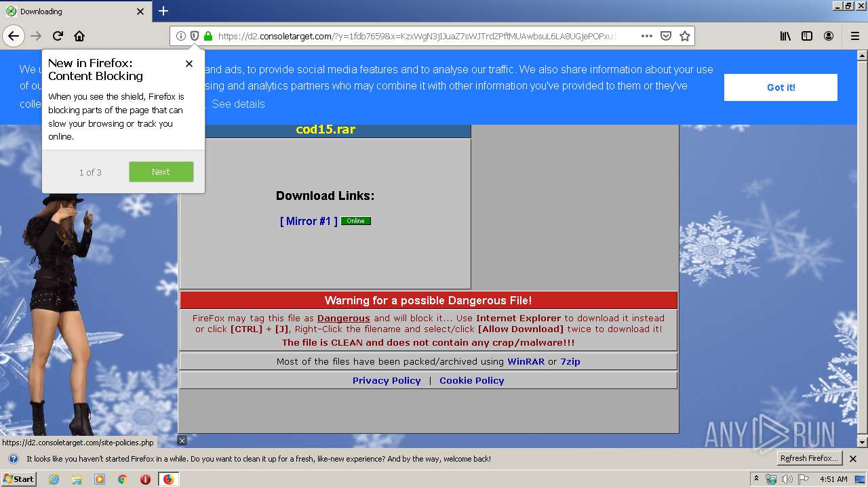Close the Downloading tab
This screenshot has width=868, height=488.
coord(140,12)
